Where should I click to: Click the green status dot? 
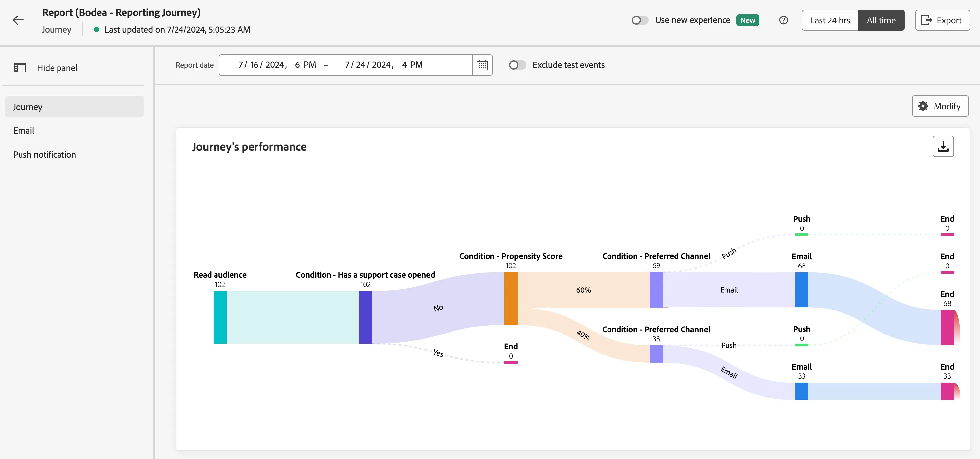pos(96,29)
